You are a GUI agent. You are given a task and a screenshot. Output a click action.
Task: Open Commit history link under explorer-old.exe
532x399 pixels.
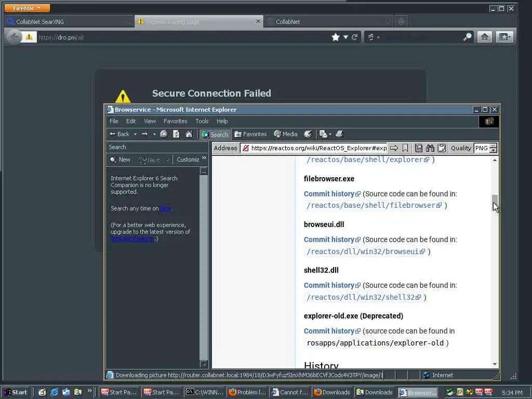332,331
